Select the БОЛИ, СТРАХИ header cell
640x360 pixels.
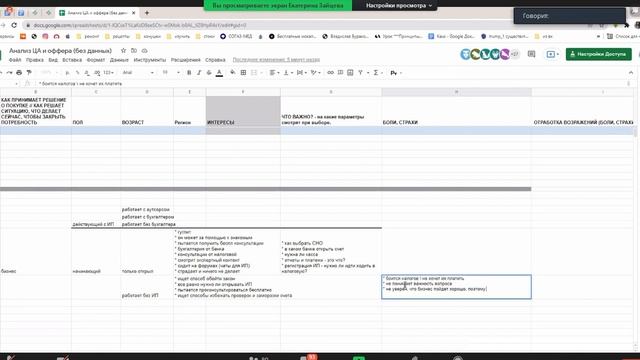[456, 111]
